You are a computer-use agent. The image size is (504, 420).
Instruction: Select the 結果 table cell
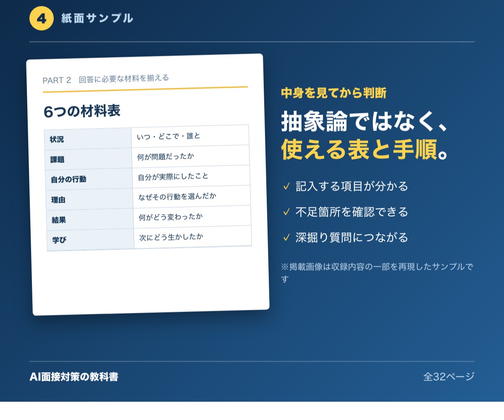(x=89, y=219)
